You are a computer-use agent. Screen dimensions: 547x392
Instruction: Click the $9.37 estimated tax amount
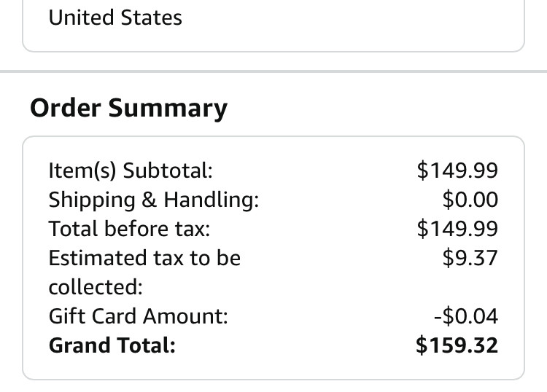pos(470,258)
